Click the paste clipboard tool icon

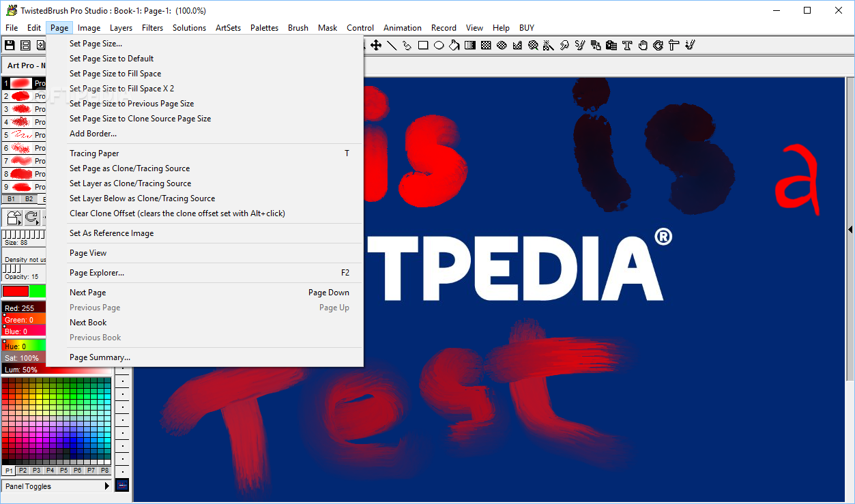(611, 45)
